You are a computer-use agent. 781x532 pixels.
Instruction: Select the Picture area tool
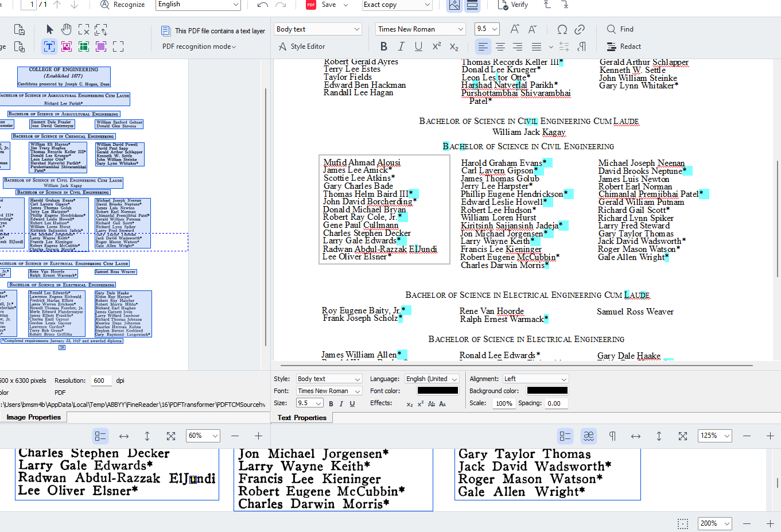[x=67, y=46]
